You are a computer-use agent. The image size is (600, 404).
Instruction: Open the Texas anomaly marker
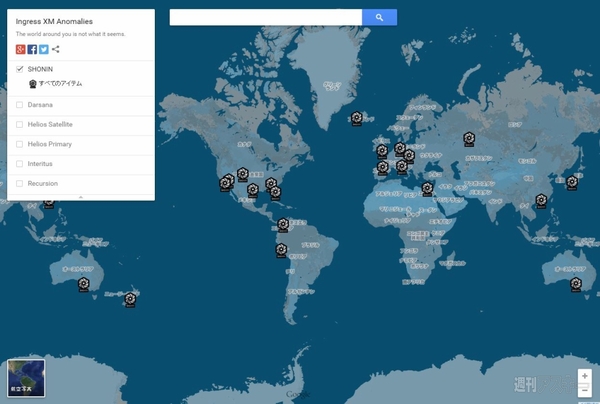253,190
